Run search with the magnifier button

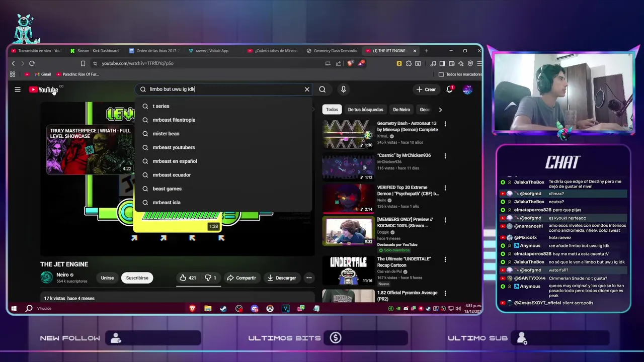tap(323, 89)
